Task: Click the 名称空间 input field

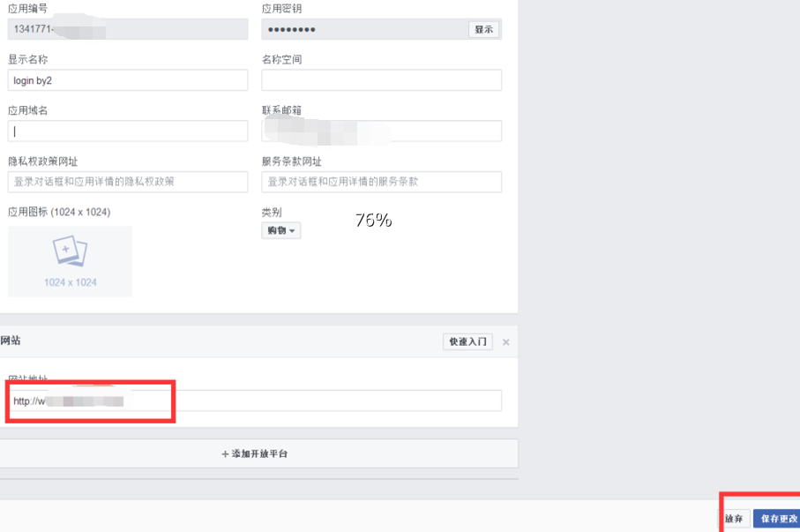Action: [x=381, y=80]
